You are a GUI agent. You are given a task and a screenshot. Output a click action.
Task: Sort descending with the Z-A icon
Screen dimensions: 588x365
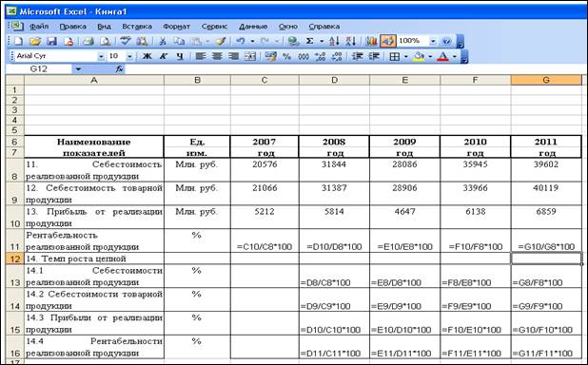[x=351, y=41]
